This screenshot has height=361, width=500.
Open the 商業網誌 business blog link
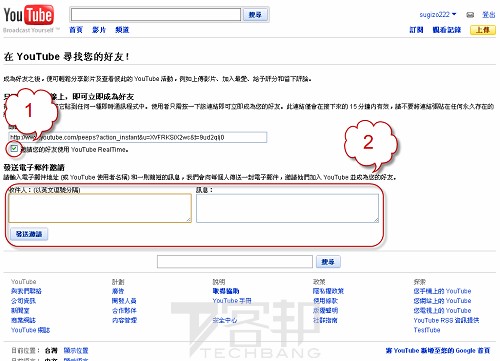coord(23,320)
